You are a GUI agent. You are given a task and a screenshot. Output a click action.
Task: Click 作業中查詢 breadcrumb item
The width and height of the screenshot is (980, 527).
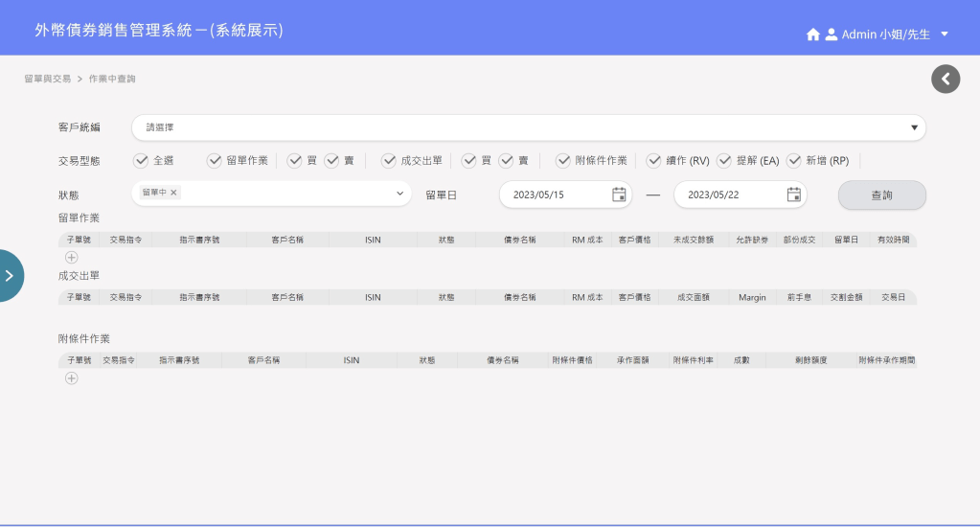[x=118, y=79]
